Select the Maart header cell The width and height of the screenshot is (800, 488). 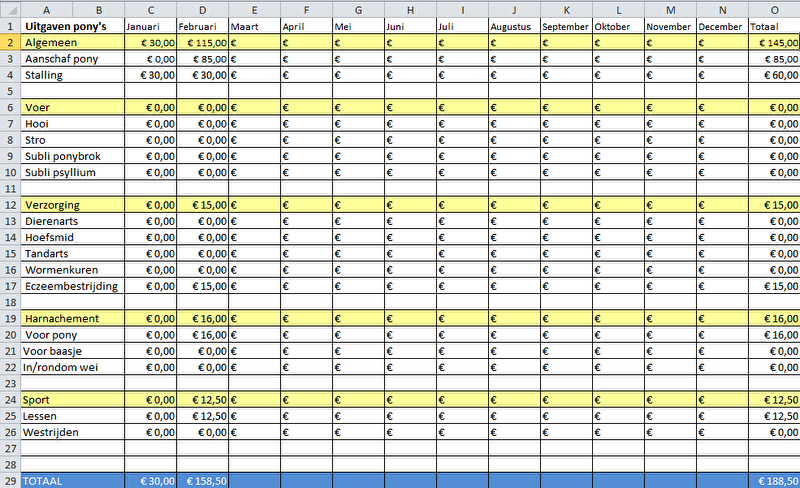(x=255, y=26)
